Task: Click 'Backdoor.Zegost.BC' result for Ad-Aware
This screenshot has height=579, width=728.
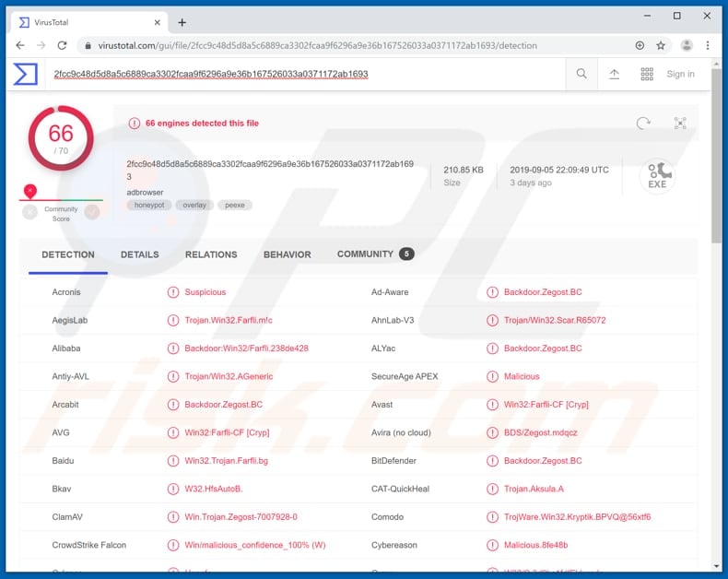Action: click(x=543, y=292)
